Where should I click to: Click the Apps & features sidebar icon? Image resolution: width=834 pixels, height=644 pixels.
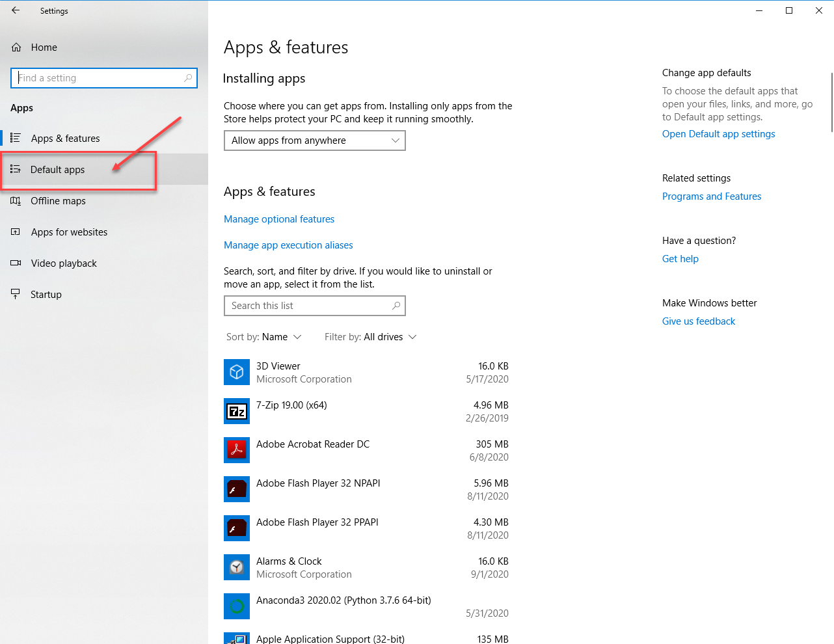16,138
